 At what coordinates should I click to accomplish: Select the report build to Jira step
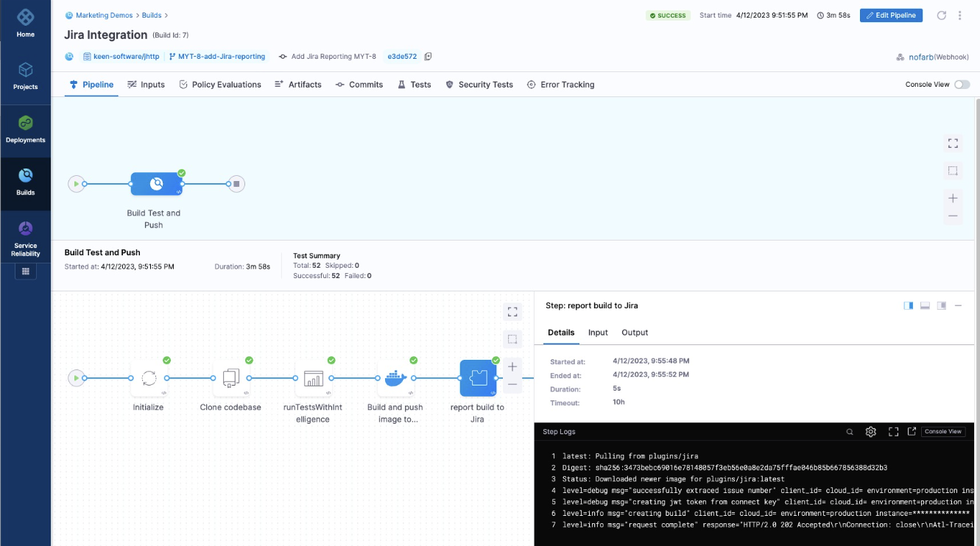click(x=478, y=378)
